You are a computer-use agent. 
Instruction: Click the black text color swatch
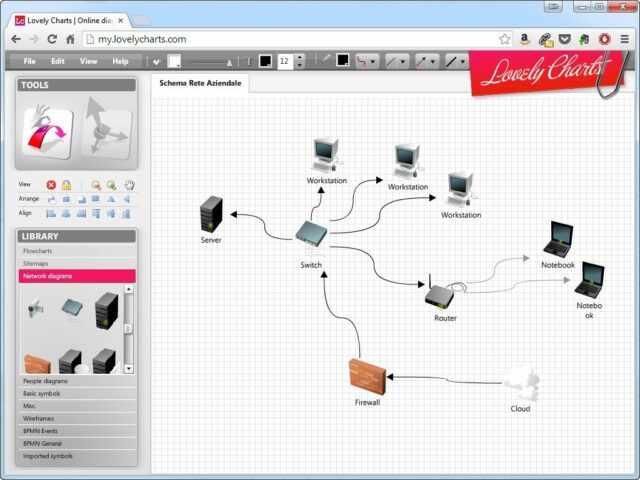(265, 61)
